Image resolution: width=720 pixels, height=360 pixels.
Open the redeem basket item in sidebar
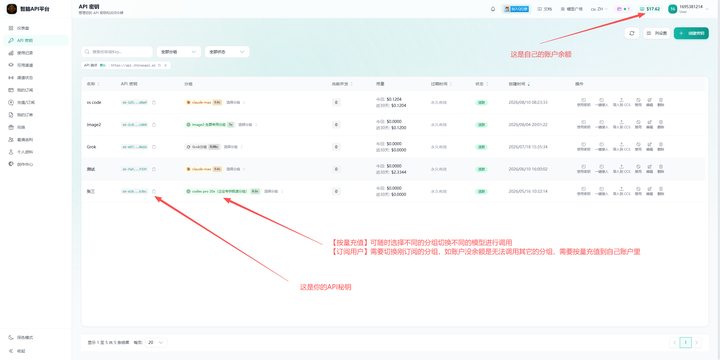[35, 127]
